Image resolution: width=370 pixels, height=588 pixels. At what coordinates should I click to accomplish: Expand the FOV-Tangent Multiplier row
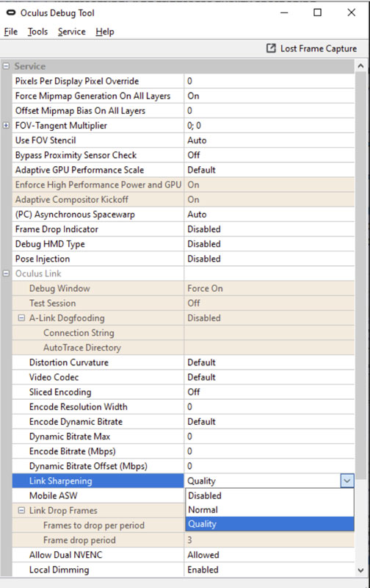tap(6, 126)
